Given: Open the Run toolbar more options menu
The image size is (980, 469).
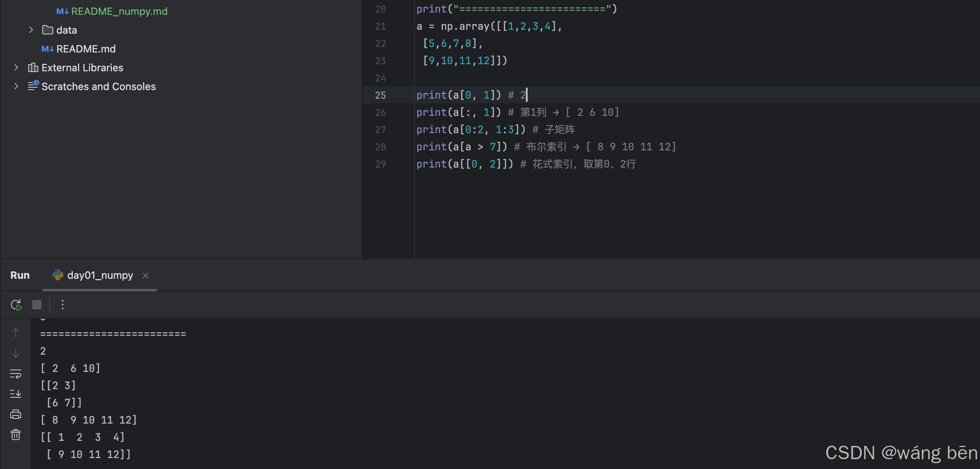Looking at the screenshot, I should coord(63,305).
